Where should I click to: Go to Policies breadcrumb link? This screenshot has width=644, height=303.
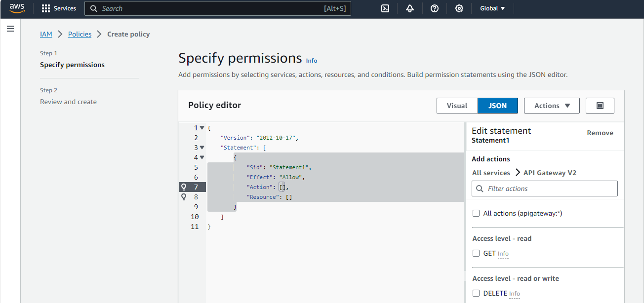pos(80,34)
